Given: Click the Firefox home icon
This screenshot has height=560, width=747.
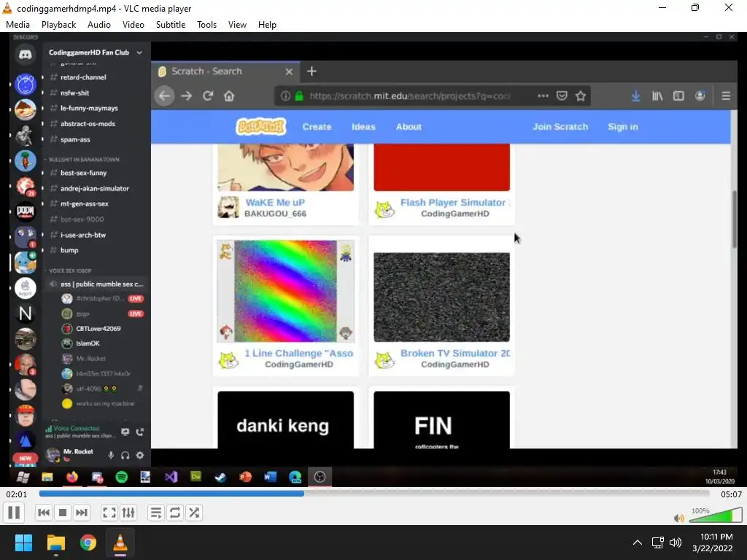Looking at the screenshot, I should pos(229,96).
